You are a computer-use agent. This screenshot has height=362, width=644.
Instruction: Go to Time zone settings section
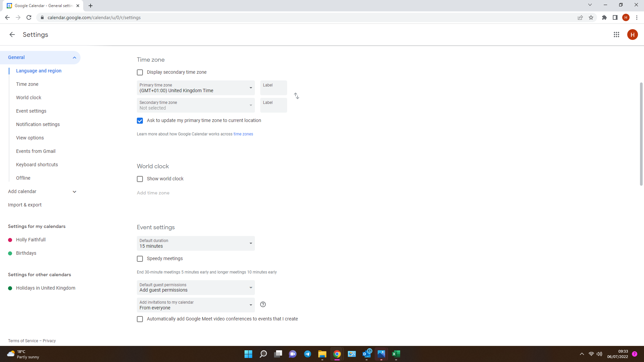27,84
